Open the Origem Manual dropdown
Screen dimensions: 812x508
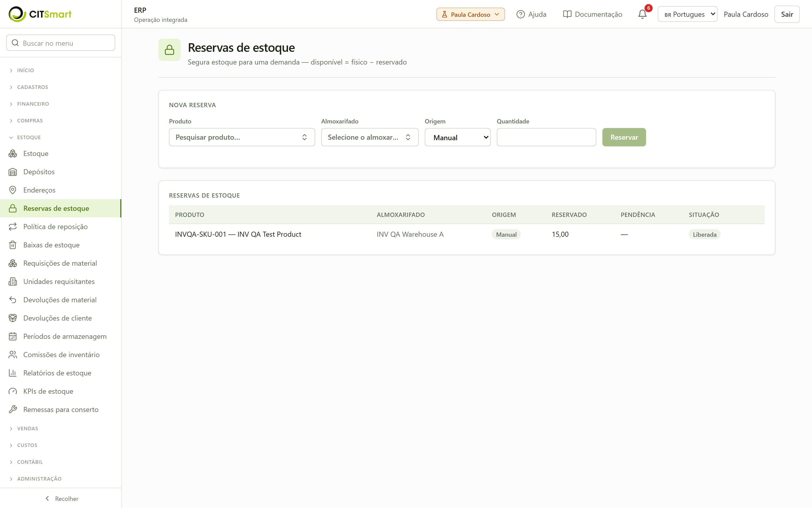click(457, 137)
